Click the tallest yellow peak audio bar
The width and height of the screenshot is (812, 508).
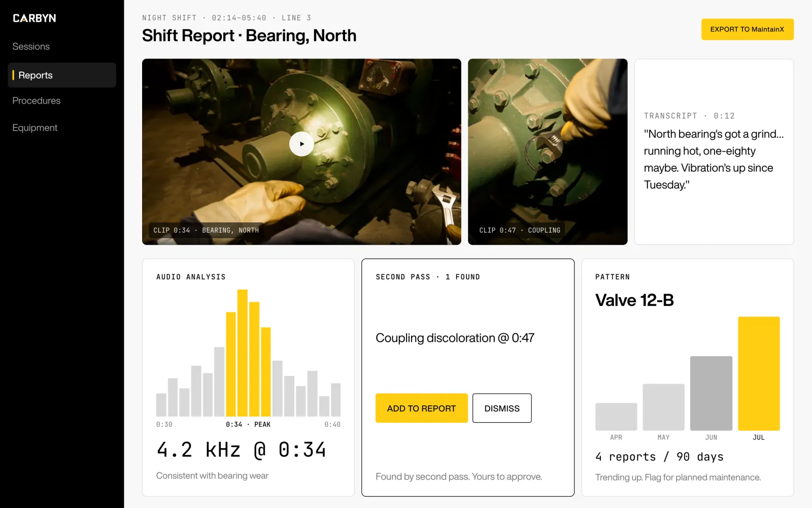(243, 353)
